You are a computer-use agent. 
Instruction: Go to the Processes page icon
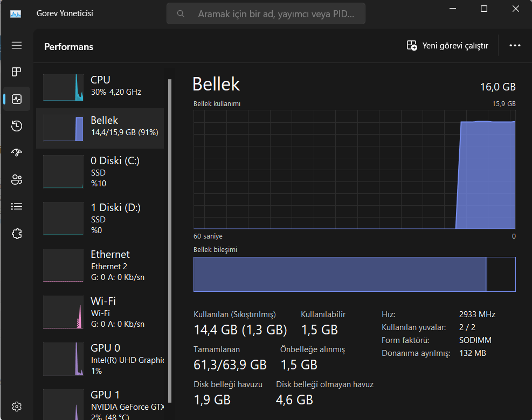(17, 72)
